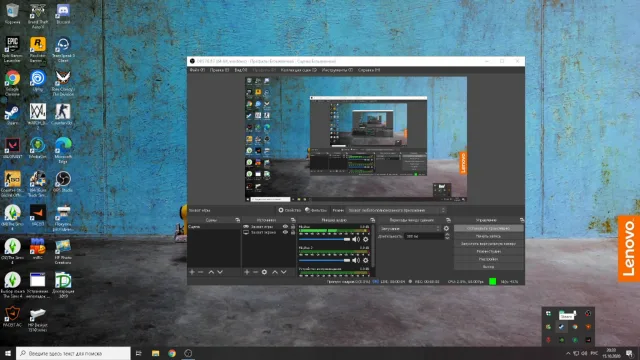Image resolution: width=640 pixels, height=360 pixels.
Task: Remove selected scene with minus icon
Action: coord(200,272)
